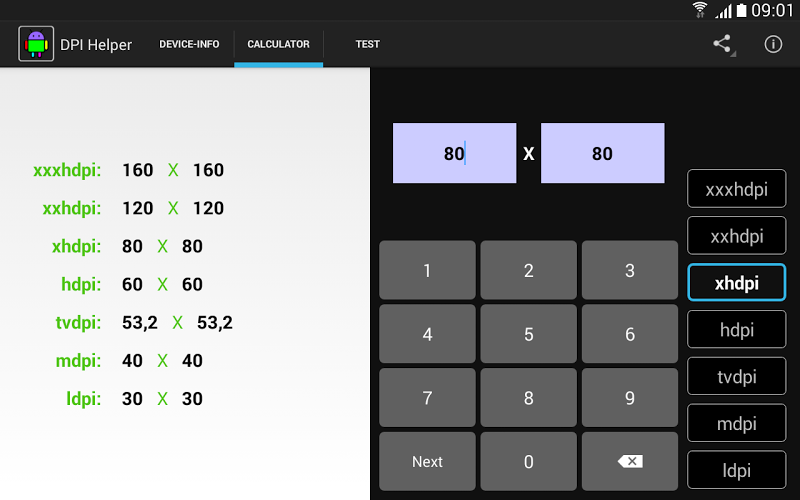Tap the battery status icon

(x=741, y=10)
